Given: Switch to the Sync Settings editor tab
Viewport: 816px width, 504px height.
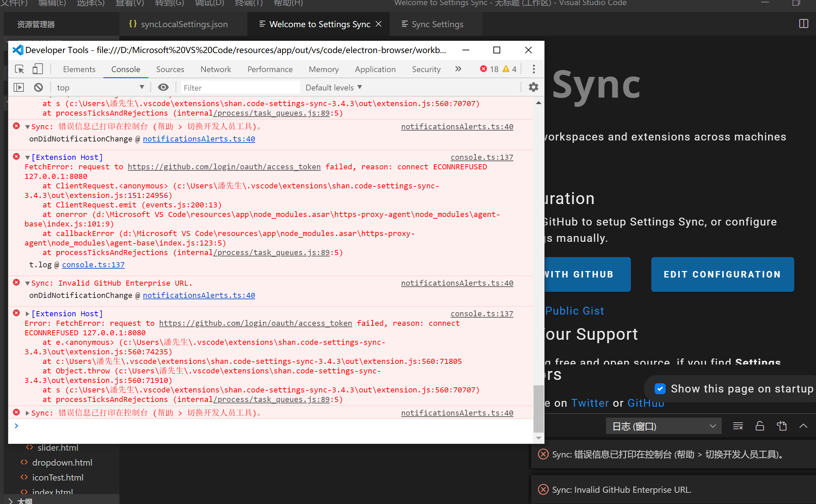Looking at the screenshot, I should pyautogui.click(x=437, y=24).
